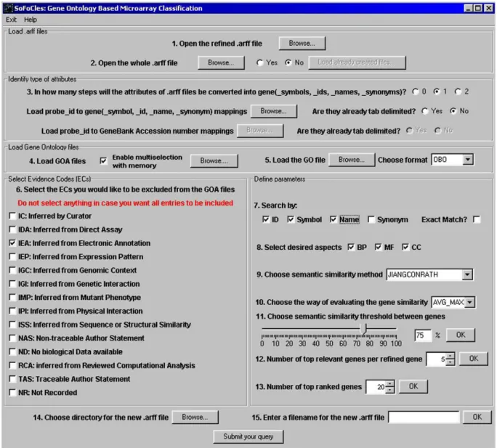Check NR: Not Recorded
Image resolution: width=497 pixels, height=448 pixels.
pos(12,393)
